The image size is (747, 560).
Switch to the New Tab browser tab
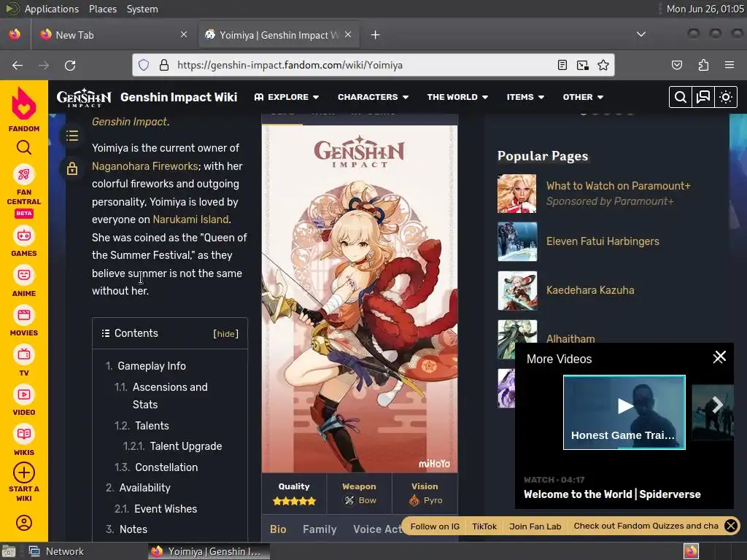(115, 35)
